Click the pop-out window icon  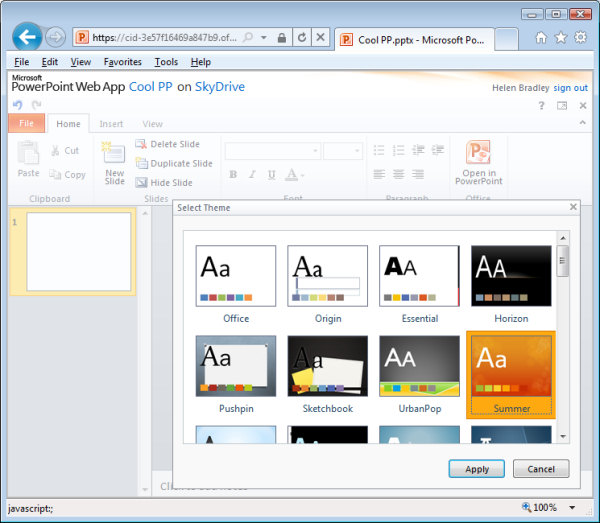(x=562, y=106)
